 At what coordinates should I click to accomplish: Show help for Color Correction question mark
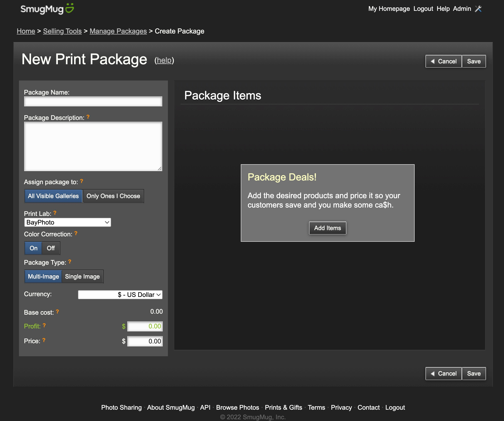click(x=76, y=233)
